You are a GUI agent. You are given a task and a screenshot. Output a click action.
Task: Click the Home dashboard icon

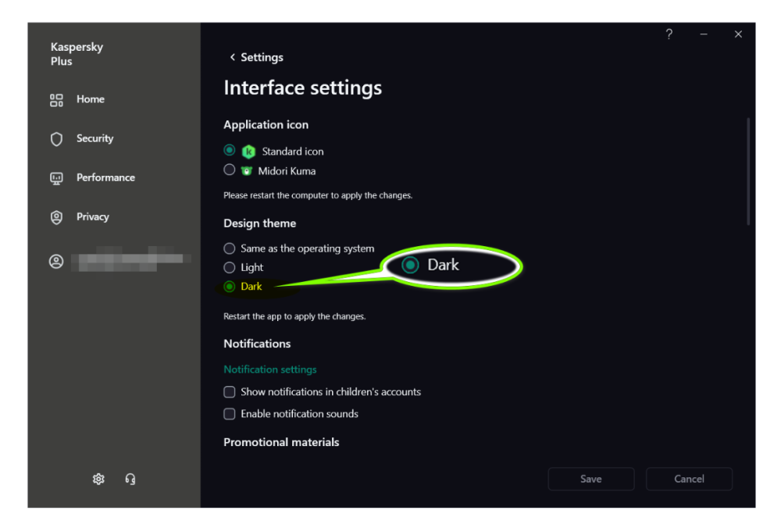pos(56,100)
